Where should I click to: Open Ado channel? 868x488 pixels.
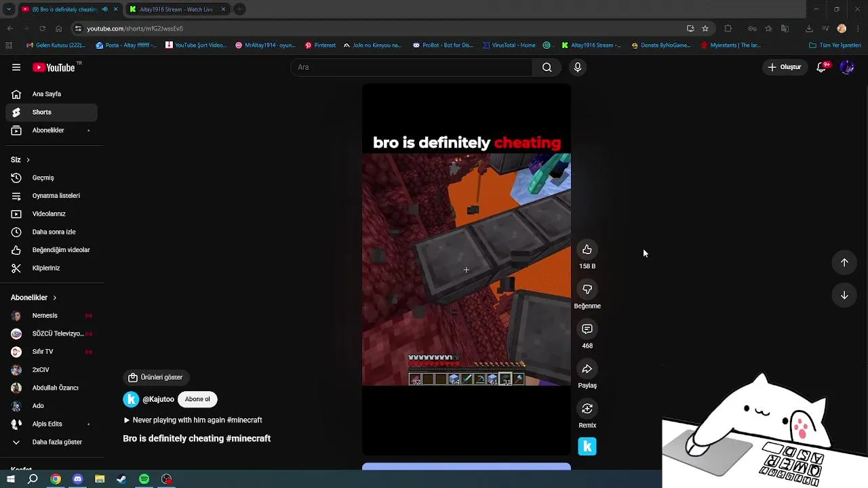click(x=52, y=406)
